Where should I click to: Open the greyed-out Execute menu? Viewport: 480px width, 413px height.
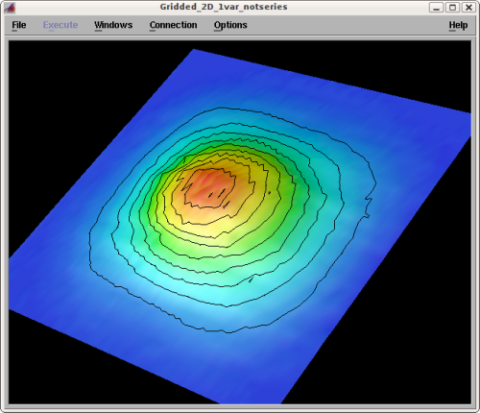(x=60, y=25)
